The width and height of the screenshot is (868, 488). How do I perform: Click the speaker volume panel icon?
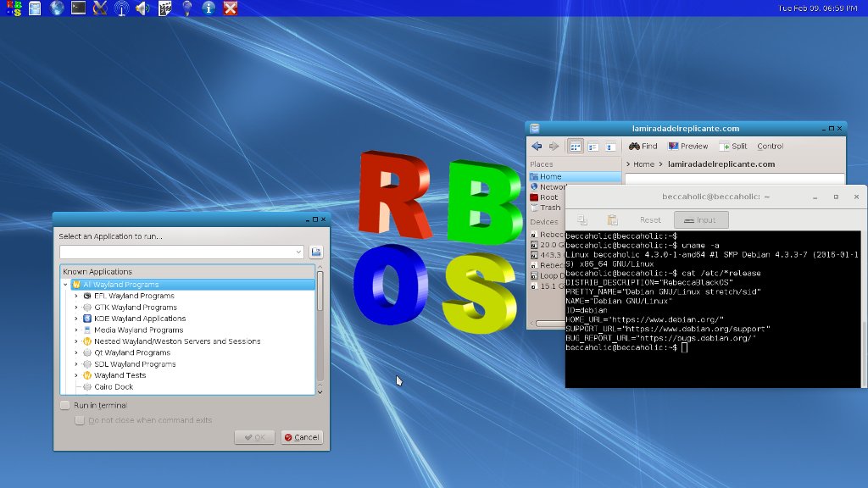(x=142, y=8)
